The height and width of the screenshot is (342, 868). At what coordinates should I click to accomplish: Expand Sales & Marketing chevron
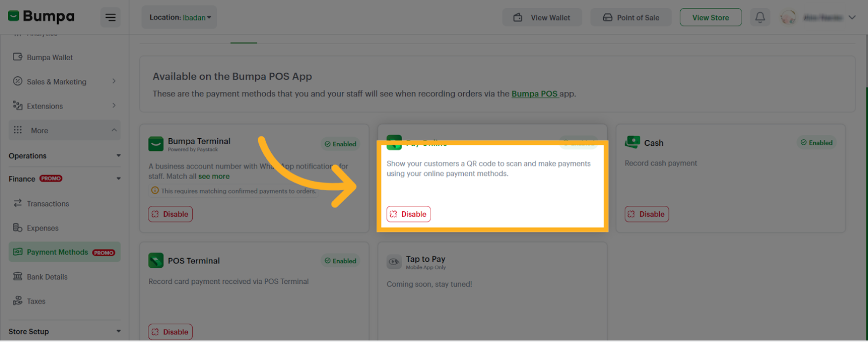tap(114, 81)
